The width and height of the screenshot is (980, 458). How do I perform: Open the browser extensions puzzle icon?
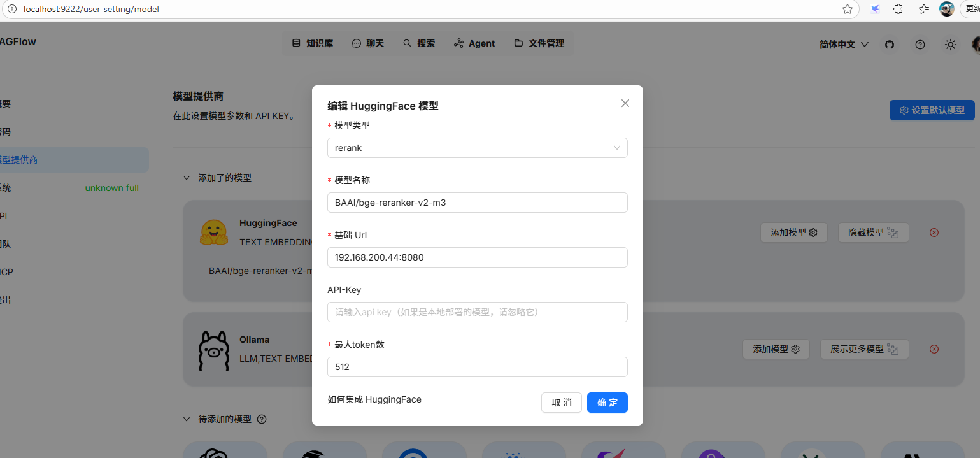coord(898,9)
